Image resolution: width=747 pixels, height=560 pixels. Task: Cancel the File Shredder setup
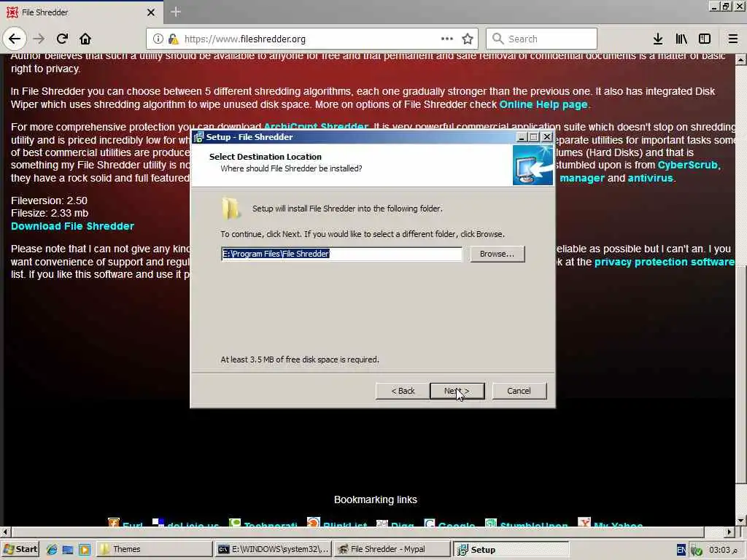point(519,391)
